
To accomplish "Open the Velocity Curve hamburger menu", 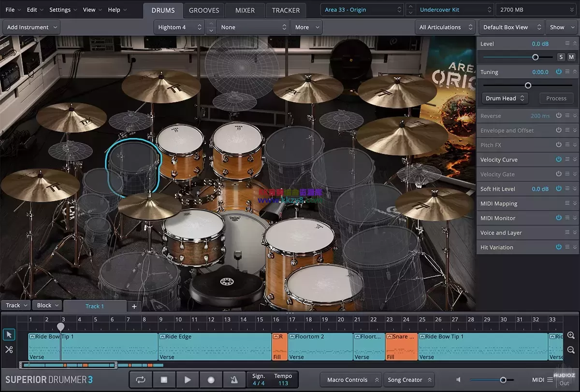I will [567, 159].
